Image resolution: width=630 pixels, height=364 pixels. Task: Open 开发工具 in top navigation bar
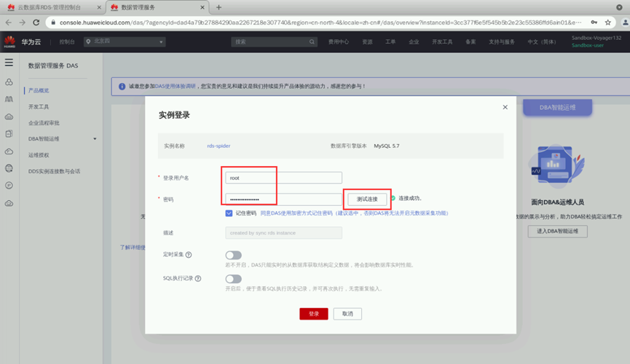(442, 41)
